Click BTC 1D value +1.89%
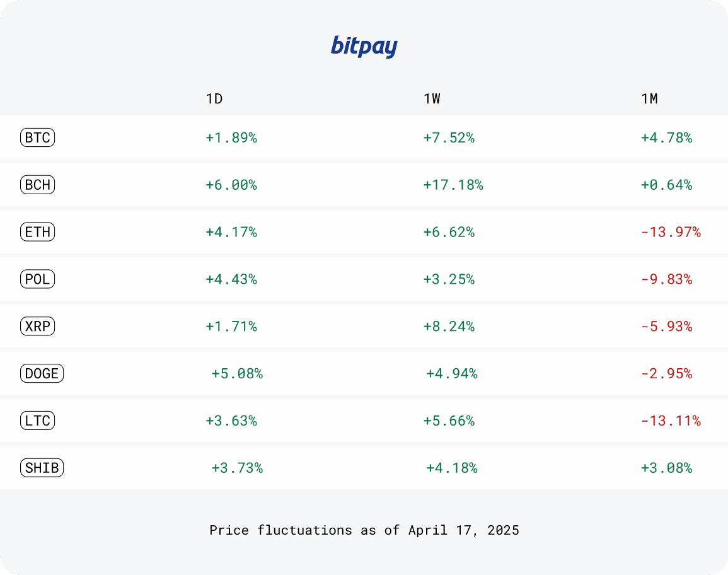The height and width of the screenshot is (575, 728). tap(231, 138)
